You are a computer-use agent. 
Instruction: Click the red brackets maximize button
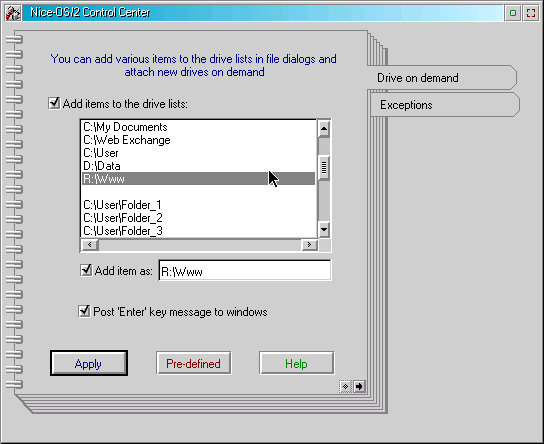click(531, 13)
